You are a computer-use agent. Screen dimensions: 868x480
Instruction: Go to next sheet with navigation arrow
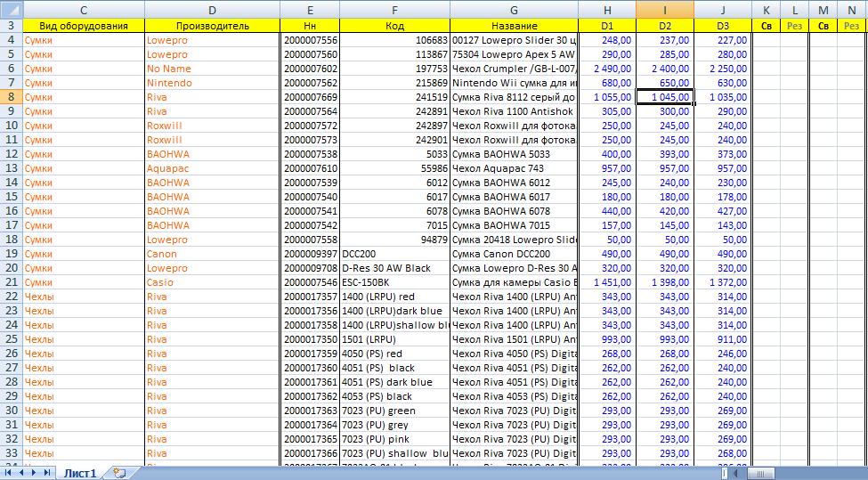point(34,473)
